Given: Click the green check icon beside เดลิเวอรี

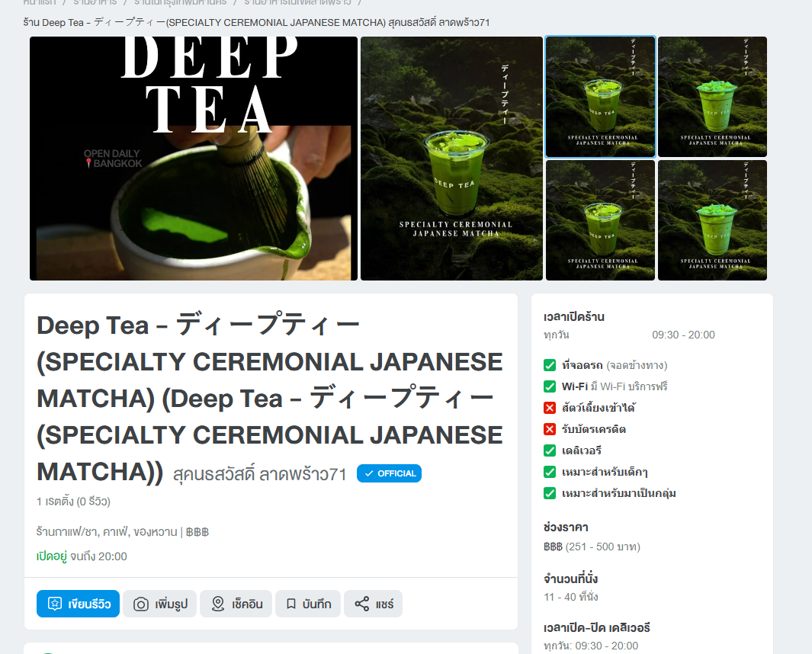Looking at the screenshot, I should [550, 450].
